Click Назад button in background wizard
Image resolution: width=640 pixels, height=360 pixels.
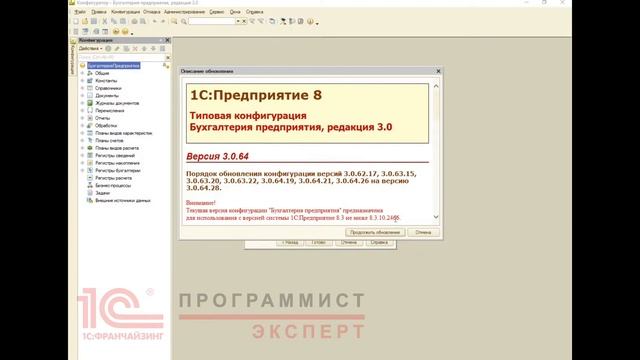click(290, 242)
